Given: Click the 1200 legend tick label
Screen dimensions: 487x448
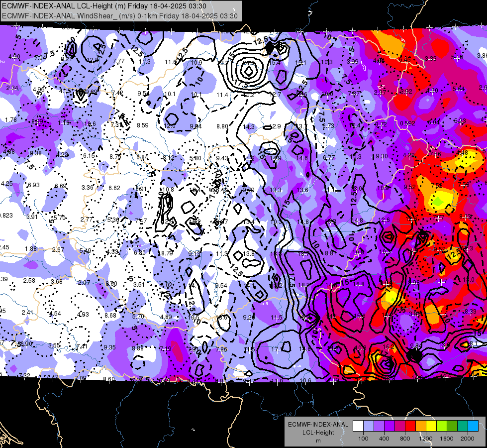Looking at the screenshot, I should 426,439.
